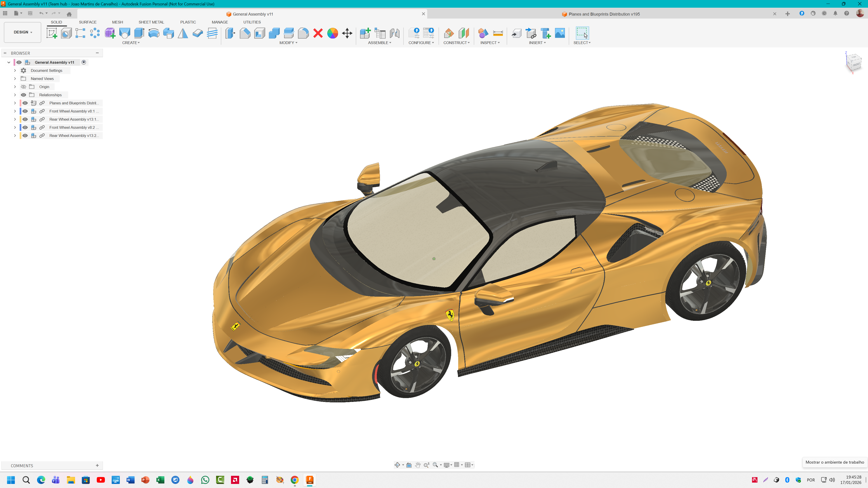
Task: Hide Front Wheel Assembly v8:1 visibility eye
Action: [25, 111]
